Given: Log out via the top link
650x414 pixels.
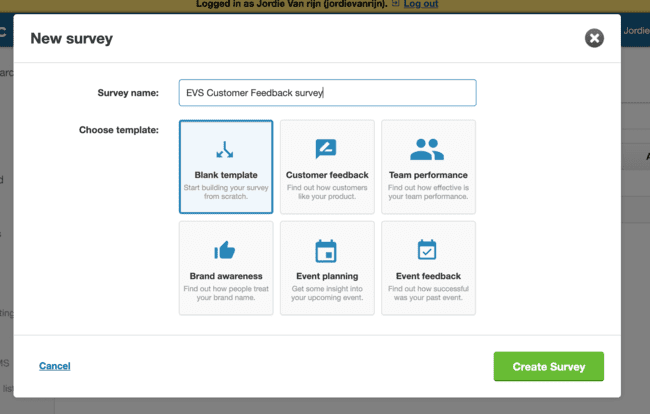Looking at the screenshot, I should (x=421, y=5).
